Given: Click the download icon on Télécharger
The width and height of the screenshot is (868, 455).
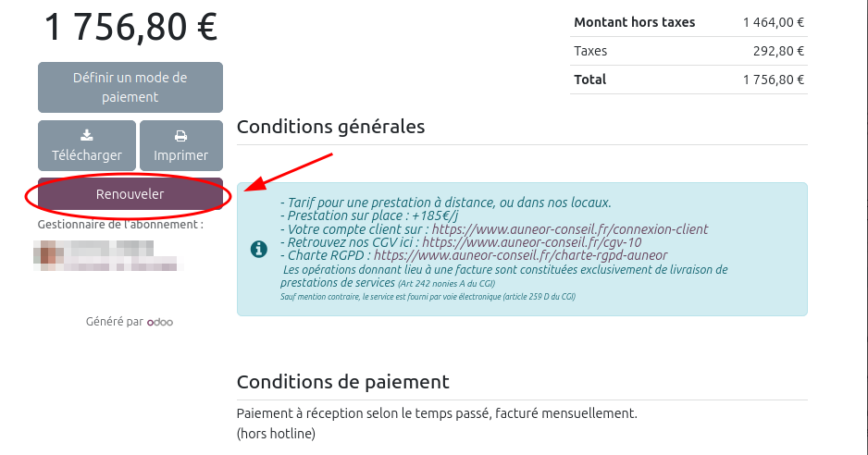Looking at the screenshot, I should pyautogui.click(x=87, y=136).
